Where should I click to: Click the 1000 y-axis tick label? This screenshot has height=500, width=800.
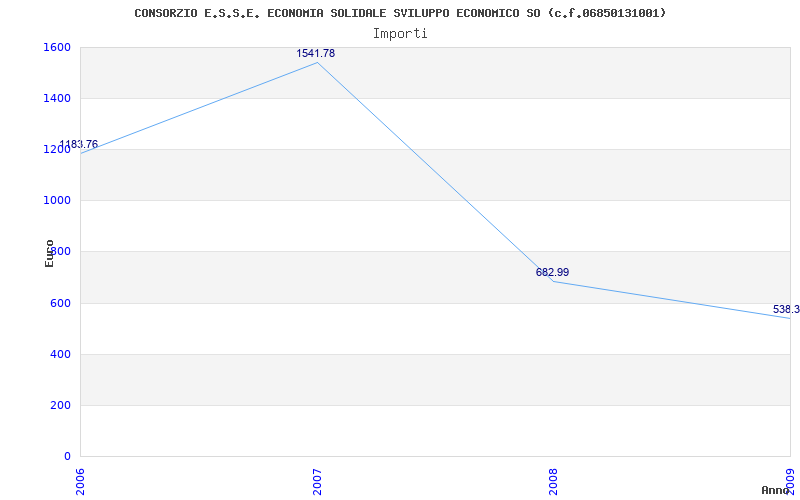57,201
